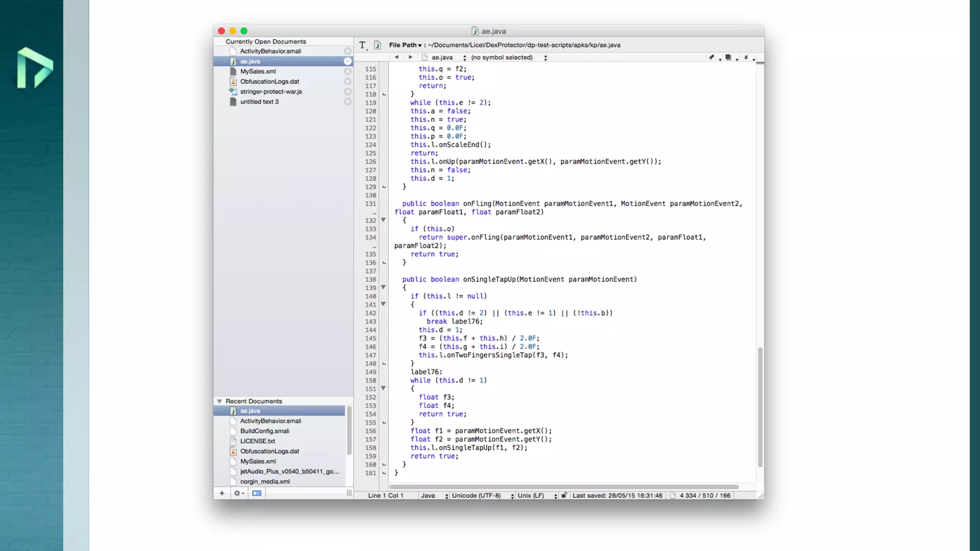Viewport: 980px width, 551px height.
Task: Toggle the sidebar view button at bottom
Action: [256, 493]
